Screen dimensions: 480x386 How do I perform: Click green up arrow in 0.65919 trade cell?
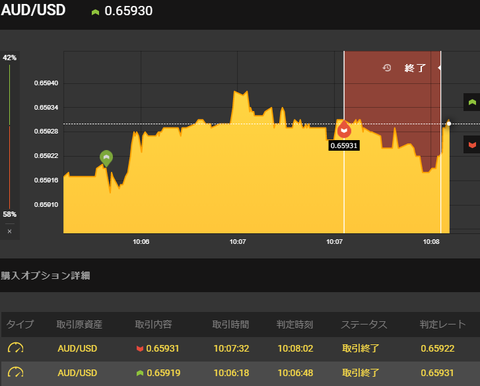pyautogui.click(x=140, y=373)
